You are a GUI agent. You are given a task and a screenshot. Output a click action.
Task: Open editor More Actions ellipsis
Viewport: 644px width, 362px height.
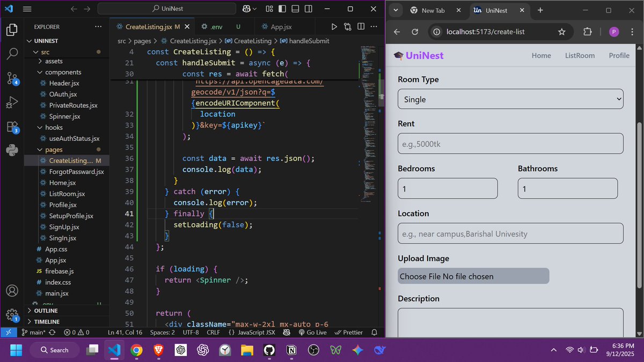tap(375, 27)
